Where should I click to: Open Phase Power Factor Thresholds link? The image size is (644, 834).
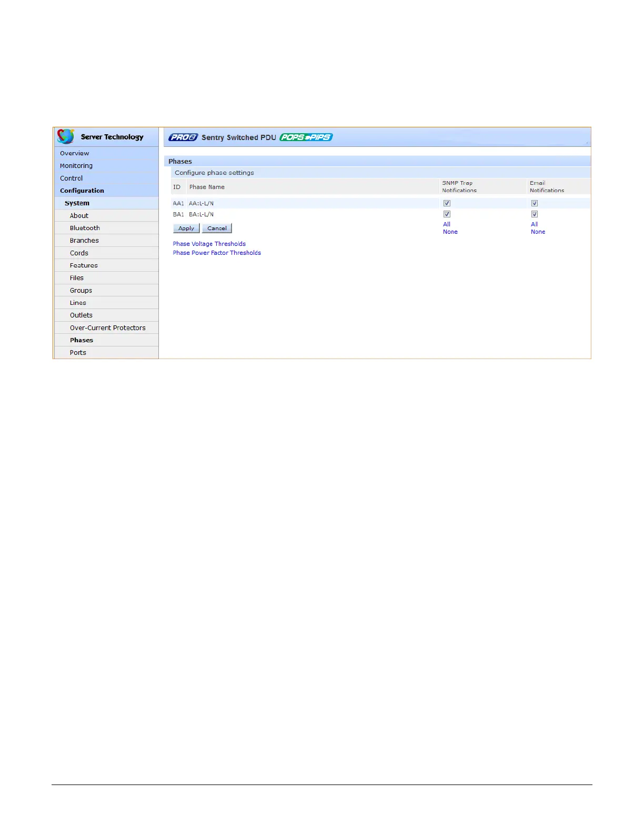click(x=217, y=253)
